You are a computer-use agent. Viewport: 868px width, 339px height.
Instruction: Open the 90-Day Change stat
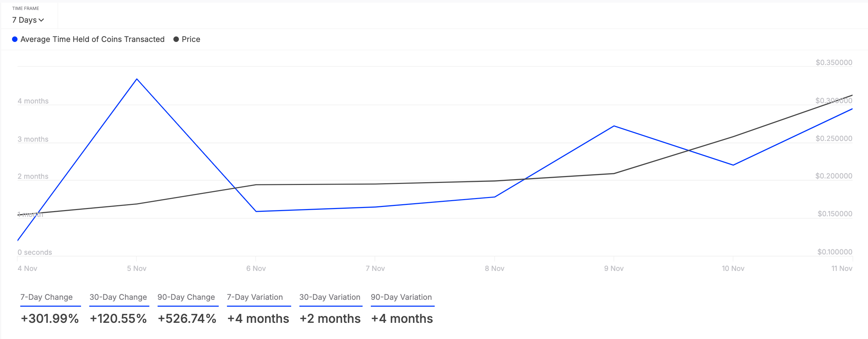(186, 297)
